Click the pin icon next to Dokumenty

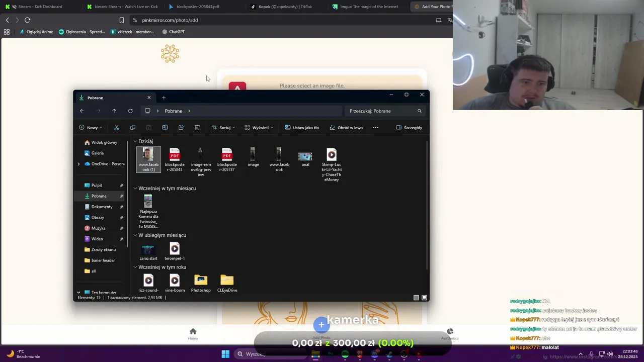coord(121,207)
